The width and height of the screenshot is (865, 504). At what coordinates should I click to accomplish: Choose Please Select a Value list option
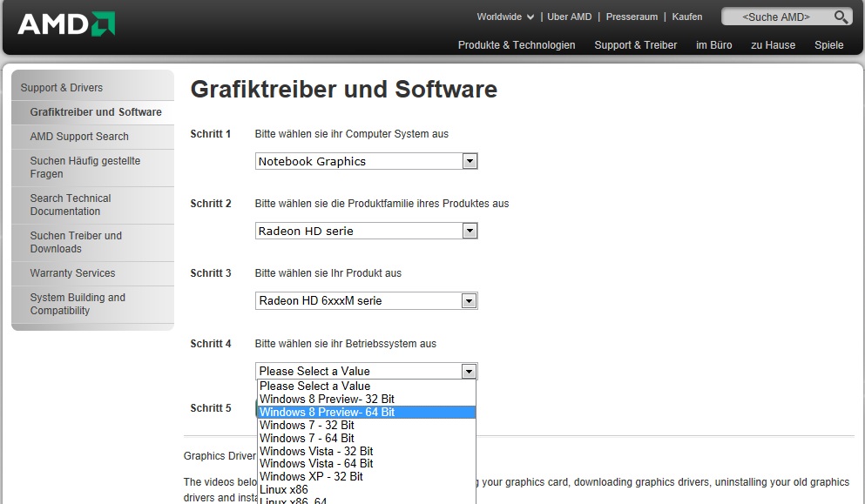[367, 386]
